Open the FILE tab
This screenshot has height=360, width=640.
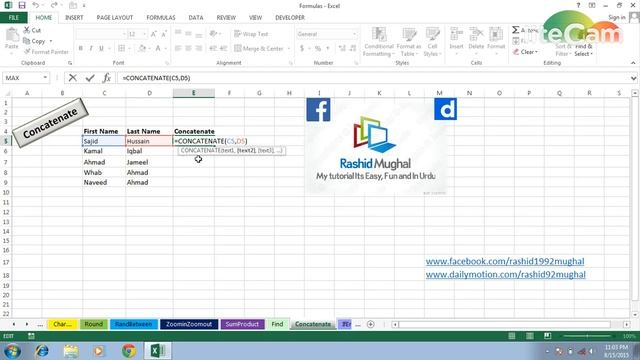[x=13, y=18]
